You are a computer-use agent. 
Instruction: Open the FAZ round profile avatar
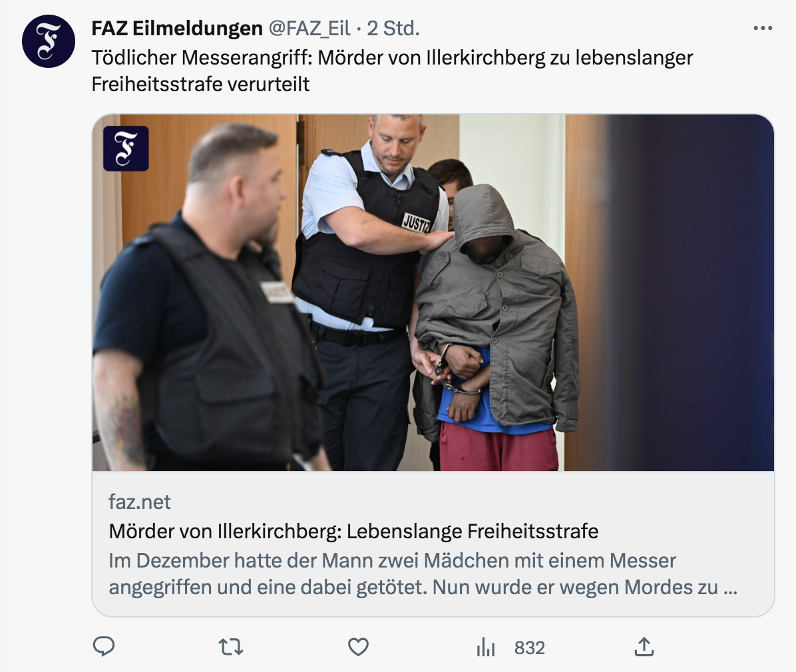(x=49, y=42)
